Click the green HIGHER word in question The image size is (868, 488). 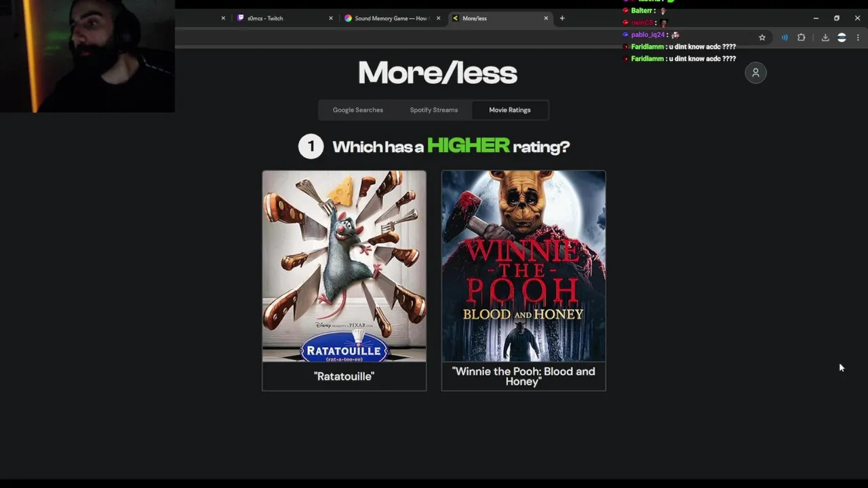469,146
